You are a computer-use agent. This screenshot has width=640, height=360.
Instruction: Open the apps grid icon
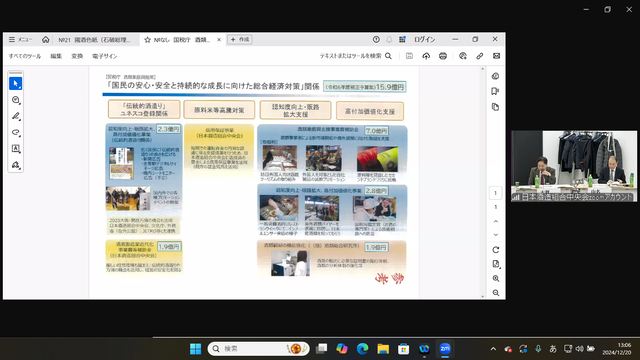[402, 40]
